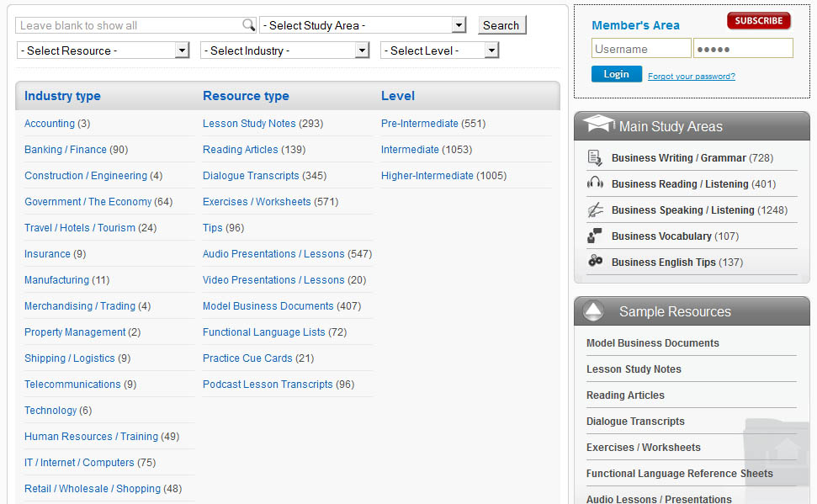Screen dimensions: 817x504
Task: Open the Banking / Finance industry link
Action: point(66,150)
